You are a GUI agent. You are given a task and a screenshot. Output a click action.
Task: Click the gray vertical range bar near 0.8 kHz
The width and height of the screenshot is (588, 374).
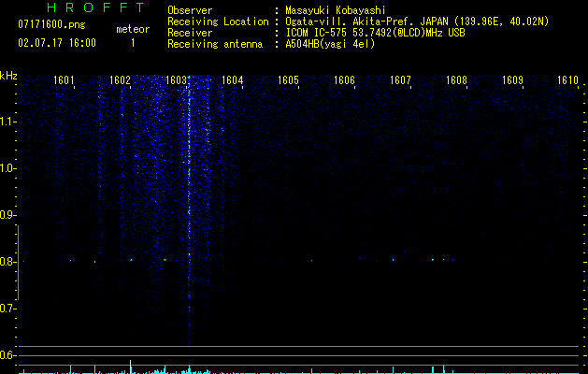pyautogui.click(x=18, y=262)
